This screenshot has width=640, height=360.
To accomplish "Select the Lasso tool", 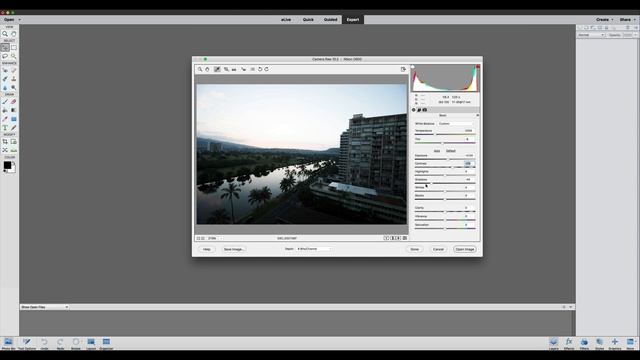I will 5,56.
